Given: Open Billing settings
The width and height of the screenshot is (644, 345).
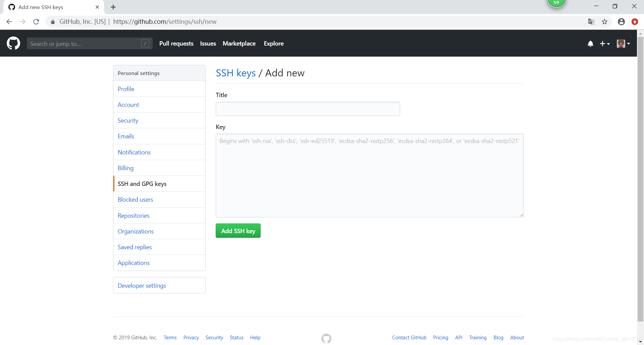Looking at the screenshot, I should (159, 168).
